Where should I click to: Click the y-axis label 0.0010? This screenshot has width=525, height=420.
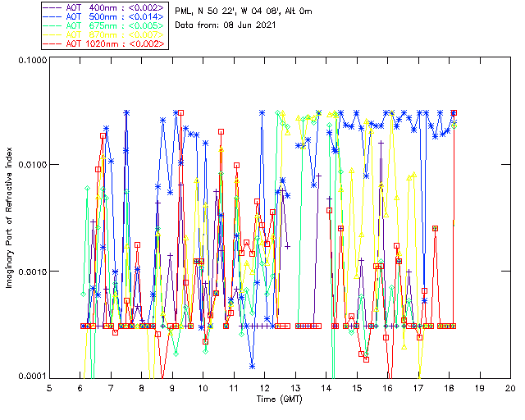click(x=32, y=272)
